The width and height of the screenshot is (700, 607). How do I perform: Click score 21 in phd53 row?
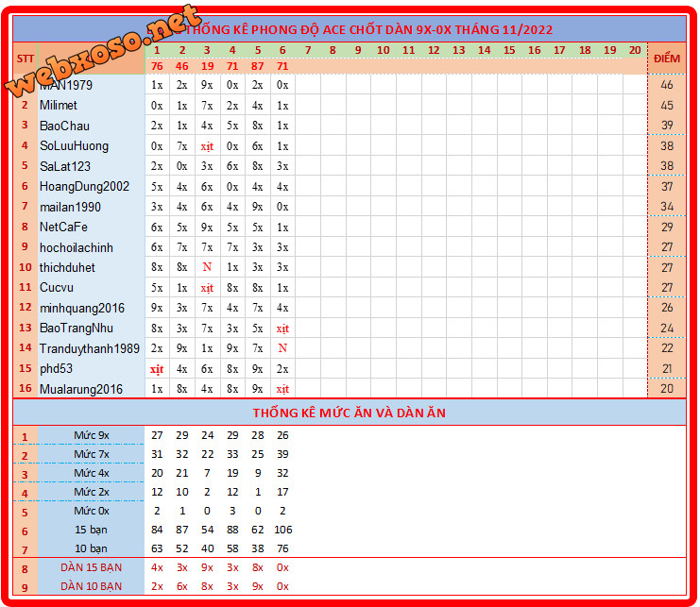667,369
